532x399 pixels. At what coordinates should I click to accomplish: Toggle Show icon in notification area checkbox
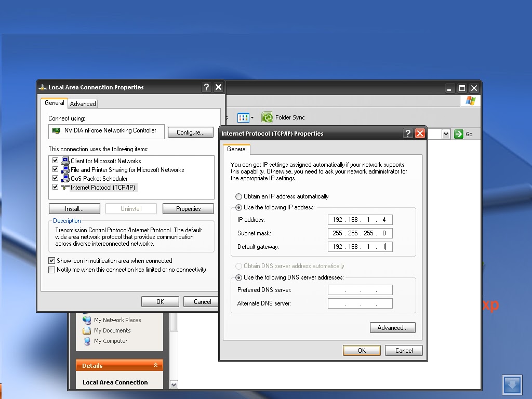[x=51, y=261]
